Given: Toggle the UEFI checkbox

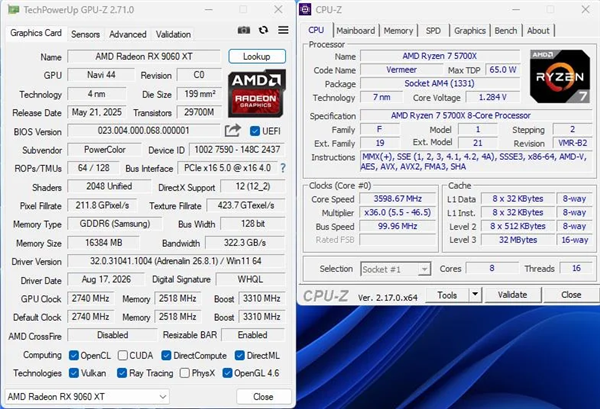Looking at the screenshot, I should 254,131.
